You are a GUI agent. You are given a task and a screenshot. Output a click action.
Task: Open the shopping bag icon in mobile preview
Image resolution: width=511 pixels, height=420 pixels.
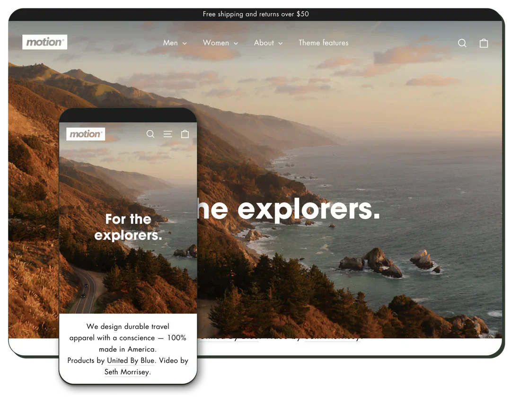pos(185,134)
